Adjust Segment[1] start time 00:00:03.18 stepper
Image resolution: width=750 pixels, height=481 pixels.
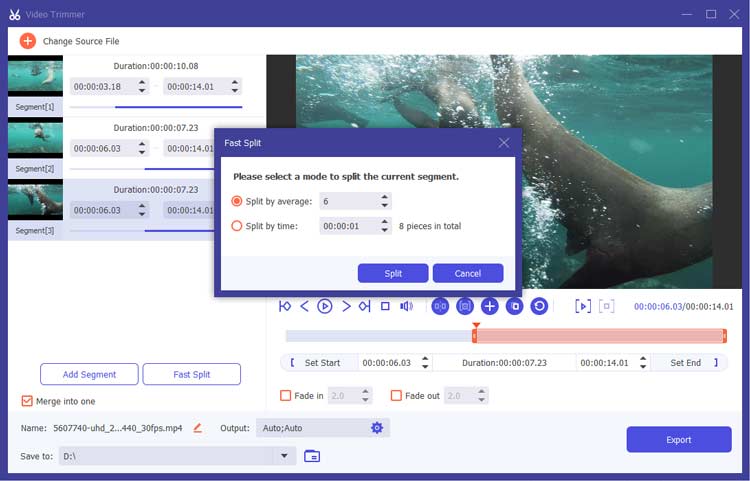pos(142,87)
